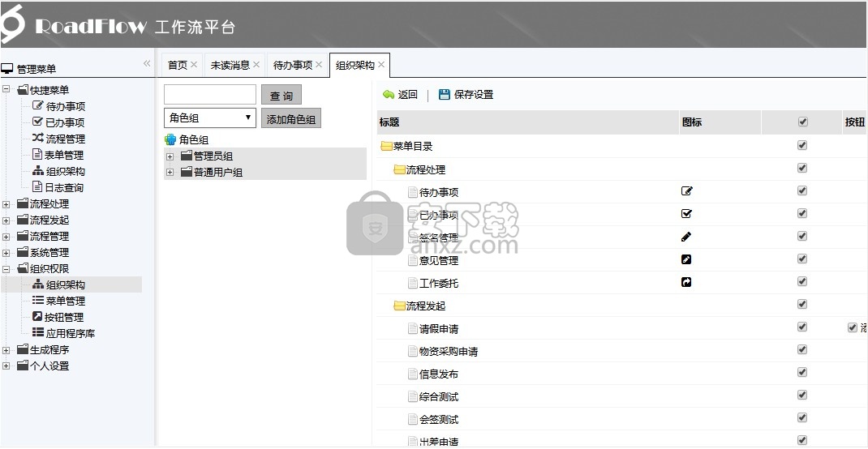
Task: Click the pencil icon in 签名管理 row
Action: pos(686,237)
